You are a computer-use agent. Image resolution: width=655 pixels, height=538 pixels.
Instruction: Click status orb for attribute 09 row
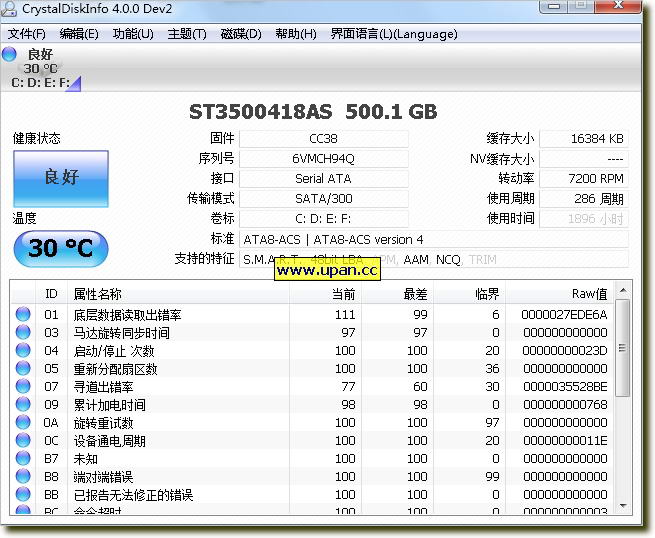pyautogui.click(x=23, y=404)
